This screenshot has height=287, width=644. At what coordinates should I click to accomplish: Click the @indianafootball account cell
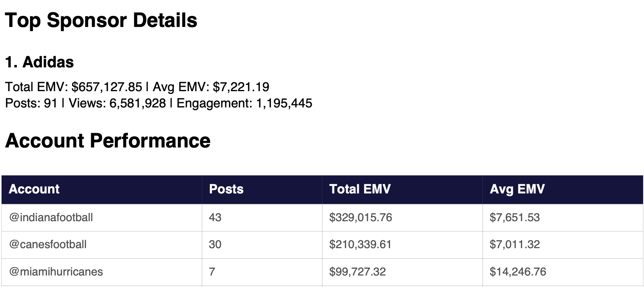(x=51, y=217)
